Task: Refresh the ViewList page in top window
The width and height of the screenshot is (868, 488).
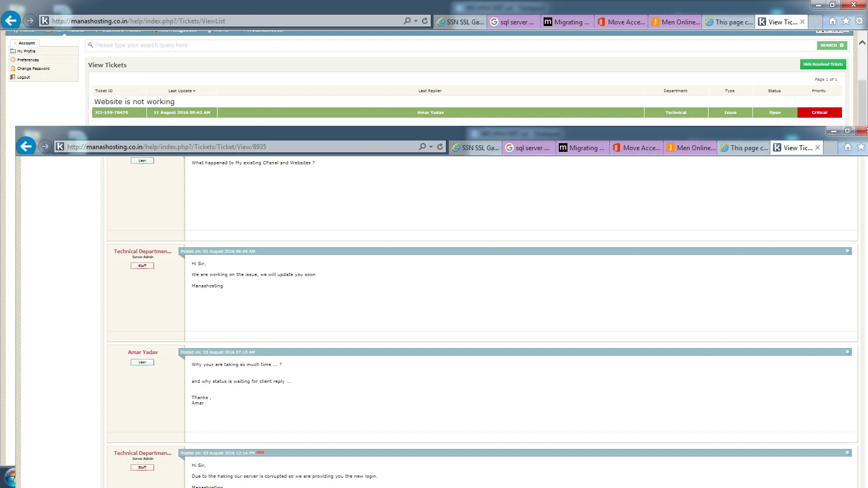Action: tap(425, 21)
